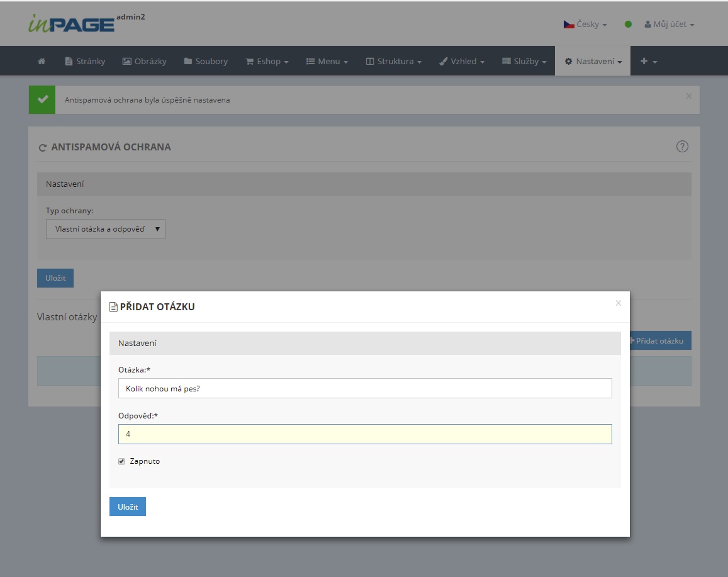
Task: Click the green checkmark success icon
Action: pyautogui.click(x=42, y=100)
